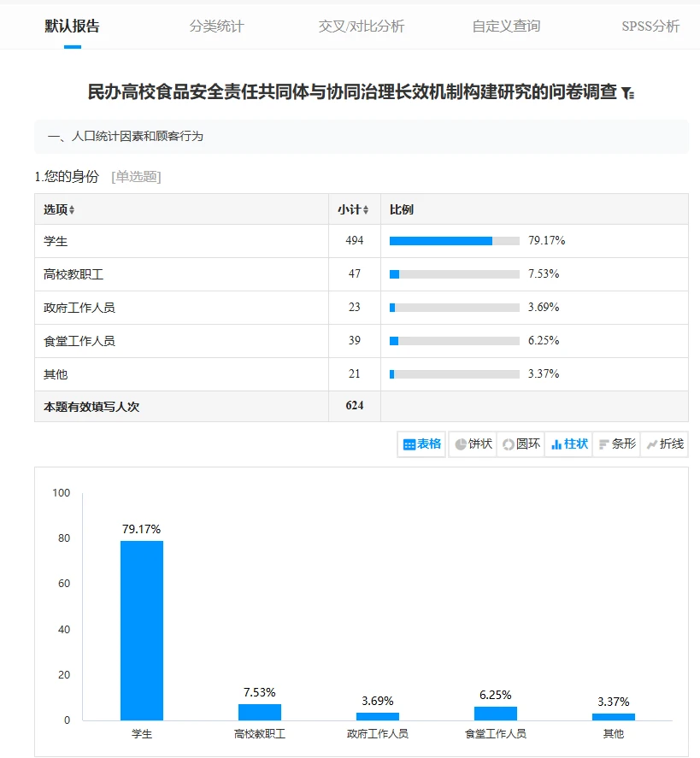Viewport: 700px width, 758px height.
Task: Show the 折线 line chart
Action: 664,444
